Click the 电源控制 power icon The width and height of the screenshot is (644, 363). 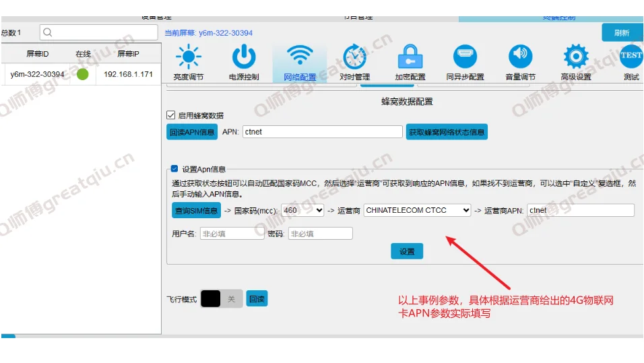pyautogui.click(x=244, y=58)
